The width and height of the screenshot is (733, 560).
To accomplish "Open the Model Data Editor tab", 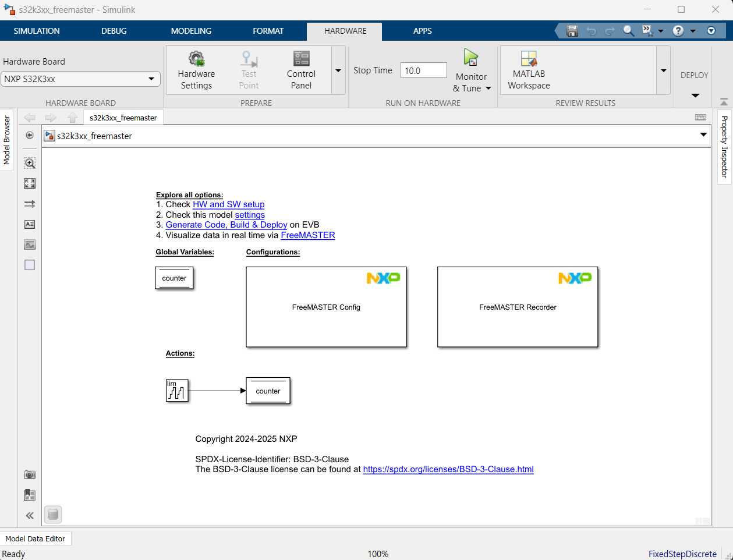I will 35,538.
